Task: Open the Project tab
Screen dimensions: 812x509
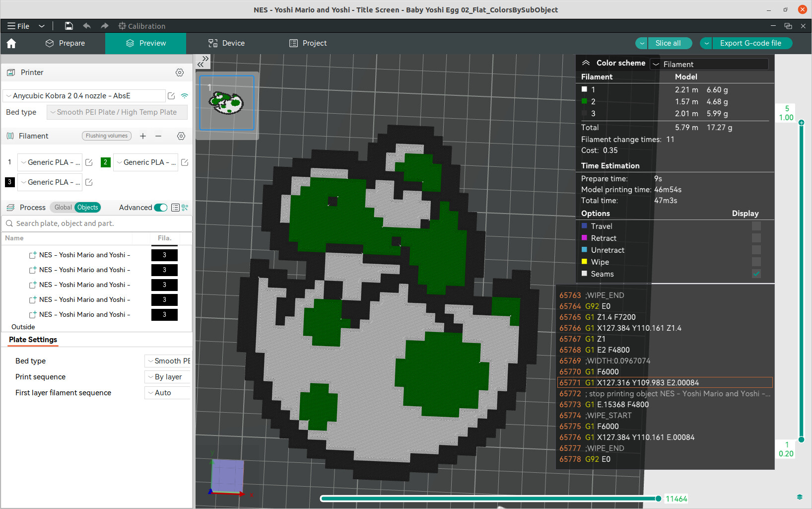Action: click(x=308, y=43)
